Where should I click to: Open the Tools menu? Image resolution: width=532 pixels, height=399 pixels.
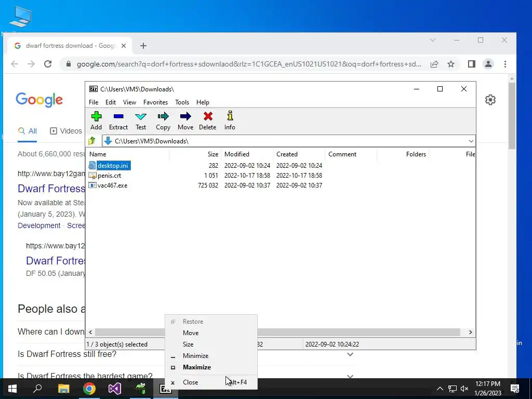182,102
